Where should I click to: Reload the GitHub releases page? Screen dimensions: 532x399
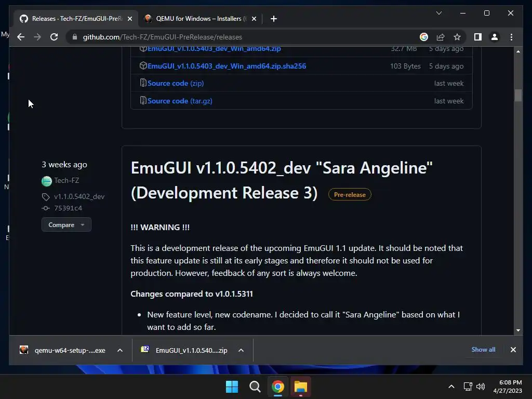coord(54,37)
